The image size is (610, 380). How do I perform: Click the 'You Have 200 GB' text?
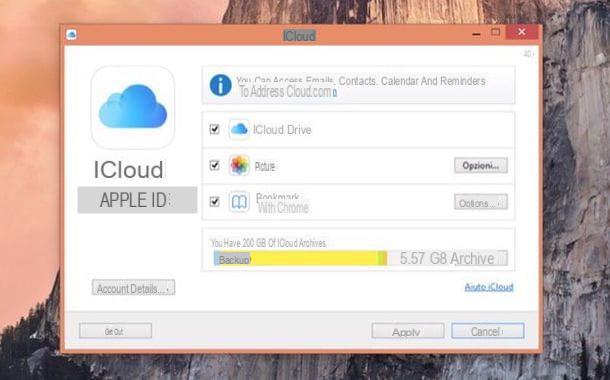(268, 243)
